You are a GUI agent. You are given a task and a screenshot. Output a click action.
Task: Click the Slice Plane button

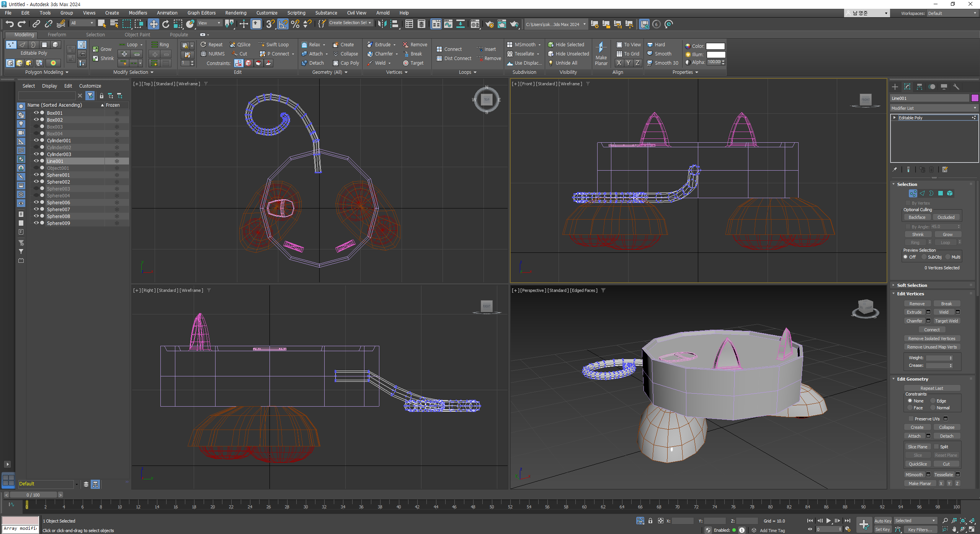tap(918, 447)
